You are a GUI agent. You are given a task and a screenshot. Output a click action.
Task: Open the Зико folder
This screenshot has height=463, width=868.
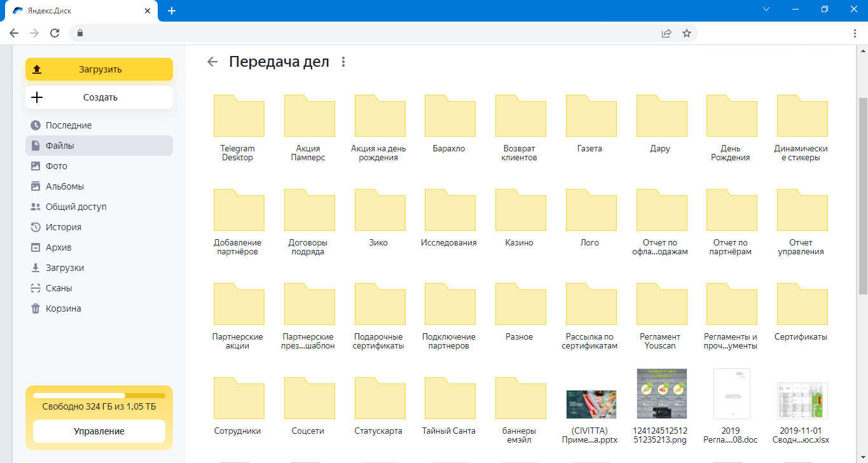tap(380, 210)
